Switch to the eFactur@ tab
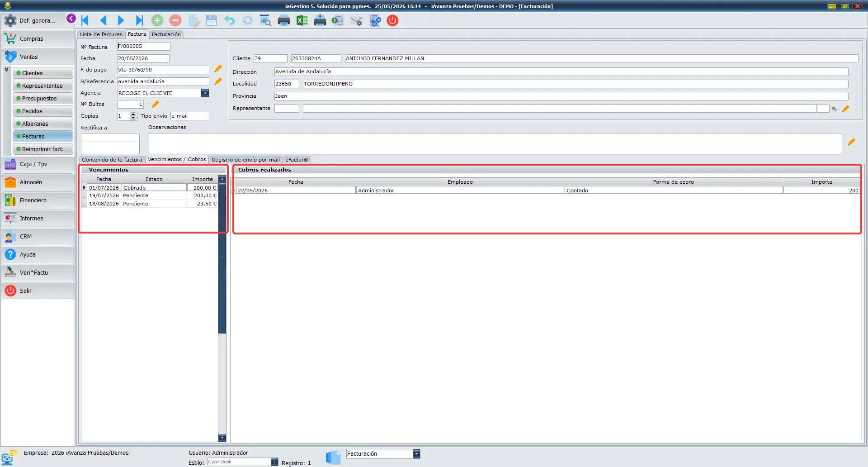The height and width of the screenshot is (467, 868). 297,160
